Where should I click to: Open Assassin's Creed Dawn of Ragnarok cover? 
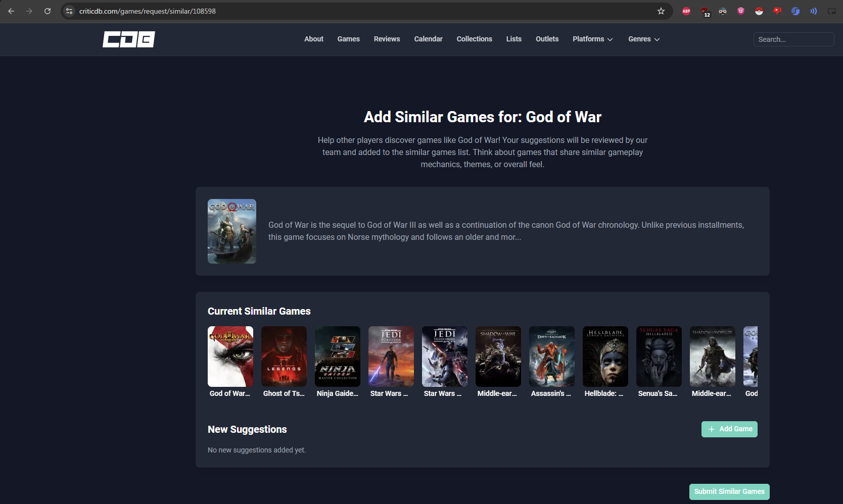click(x=552, y=357)
